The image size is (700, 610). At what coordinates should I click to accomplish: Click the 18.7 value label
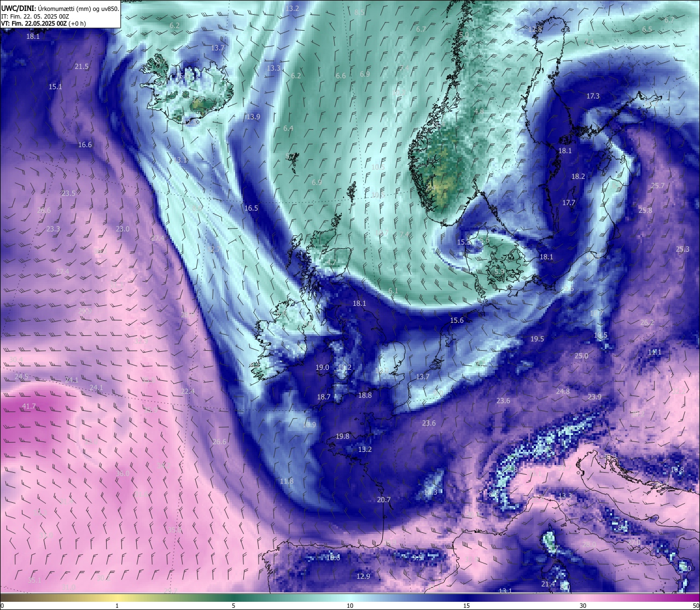pos(324,397)
